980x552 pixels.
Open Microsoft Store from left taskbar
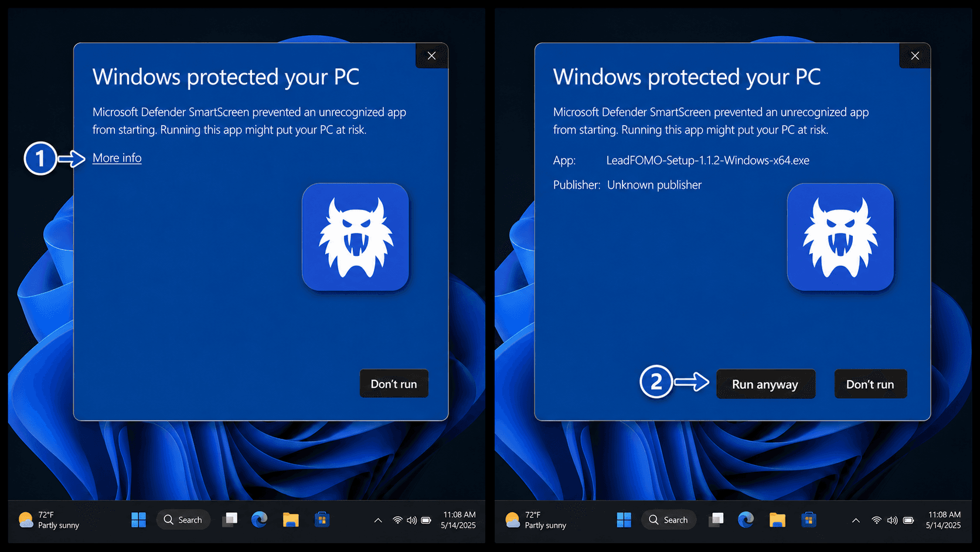click(322, 520)
